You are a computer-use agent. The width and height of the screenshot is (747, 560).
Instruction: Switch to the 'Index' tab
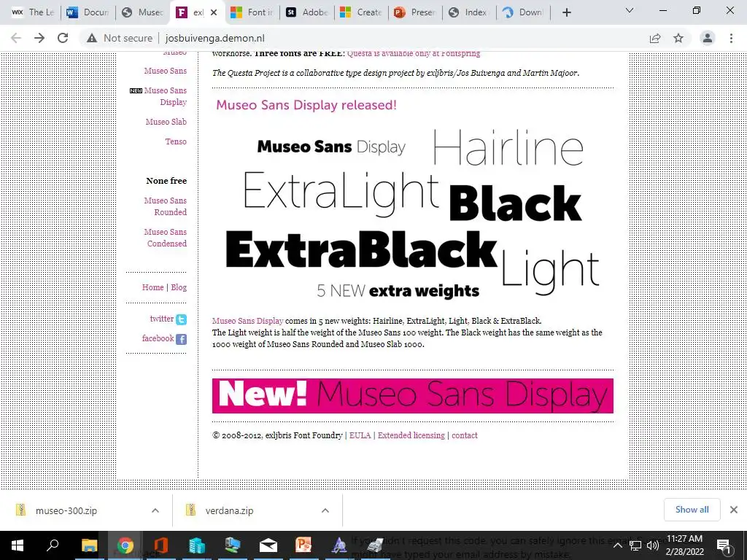pyautogui.click(x=469, y=12)
